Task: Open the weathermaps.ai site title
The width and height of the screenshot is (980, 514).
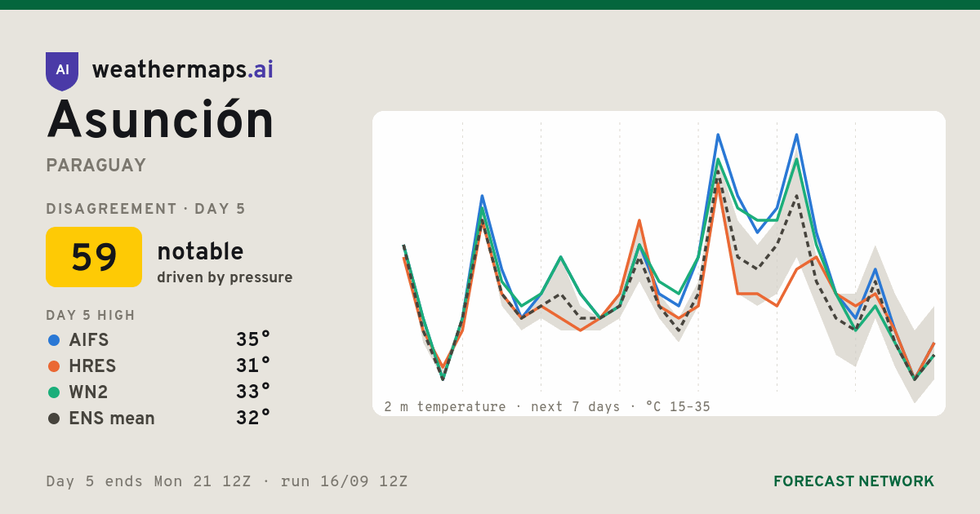Action: (182, 69)
